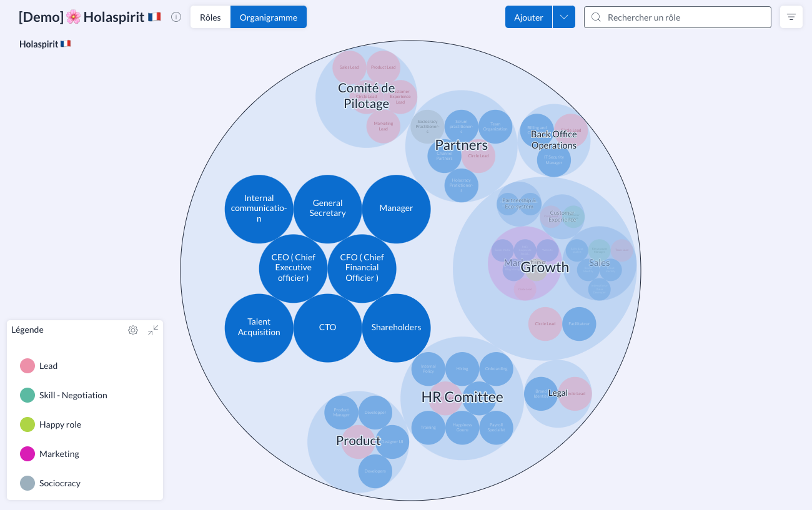Viewport: 812px width, 510px height.
Task: Open the Team Organization role
Action: point(495,127)
